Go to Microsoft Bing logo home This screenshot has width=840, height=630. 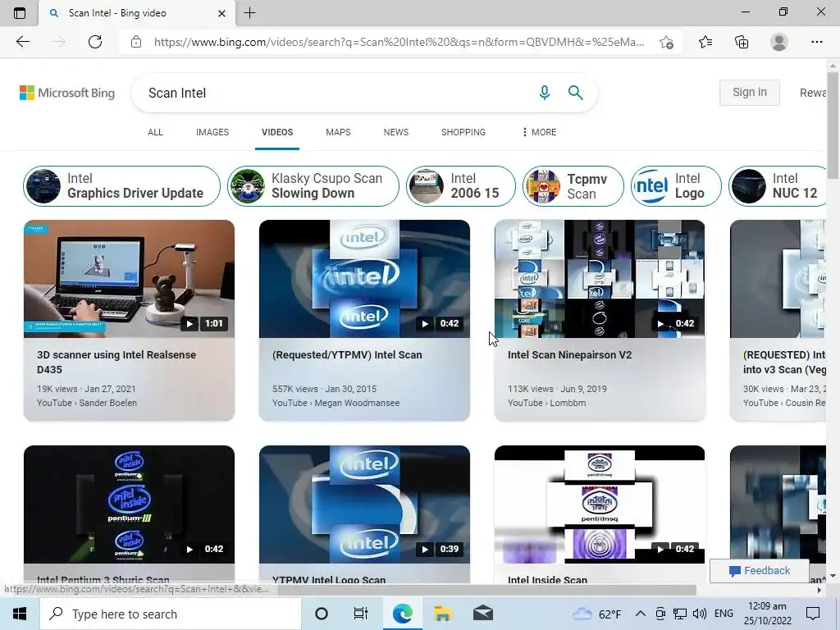67,93
